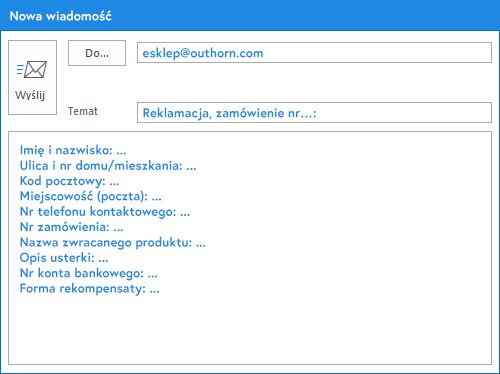Click the 'Nr konta bankowego: ...' line

88,273
